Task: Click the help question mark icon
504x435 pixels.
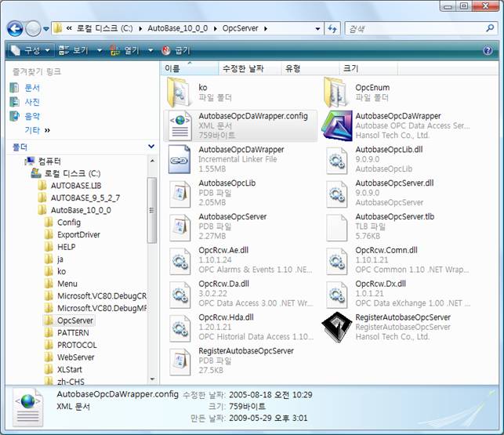Action: pyautogui.click(x=488, y=49)
